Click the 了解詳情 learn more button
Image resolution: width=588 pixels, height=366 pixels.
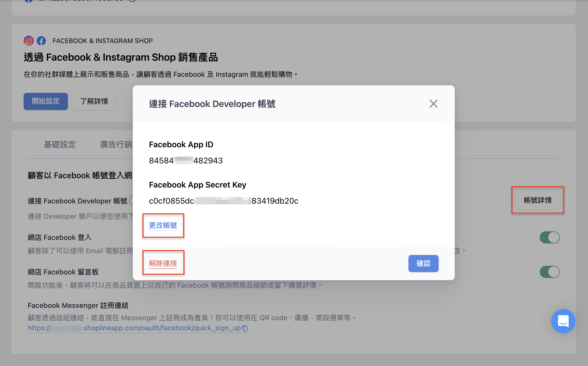[x=94, y=101]
